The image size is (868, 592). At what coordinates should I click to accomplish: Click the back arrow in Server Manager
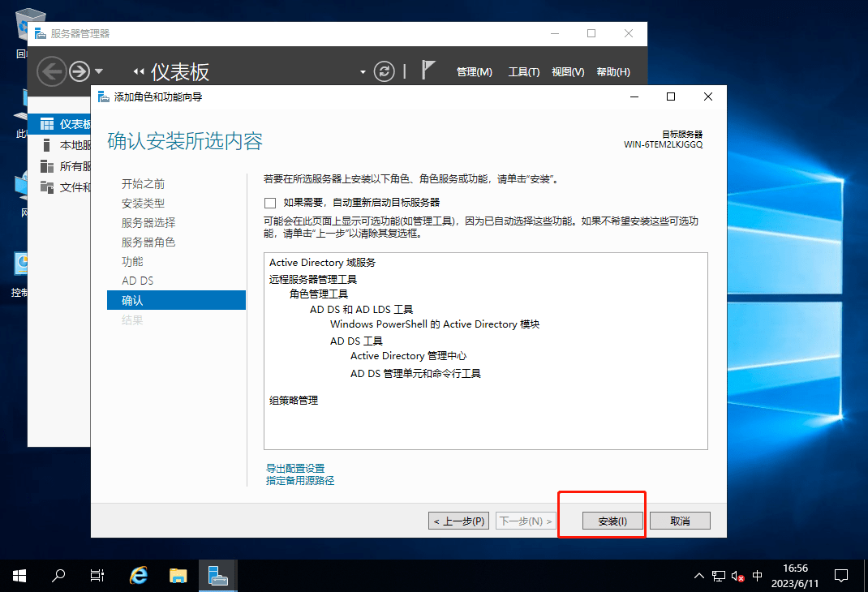tap(51, 71)
